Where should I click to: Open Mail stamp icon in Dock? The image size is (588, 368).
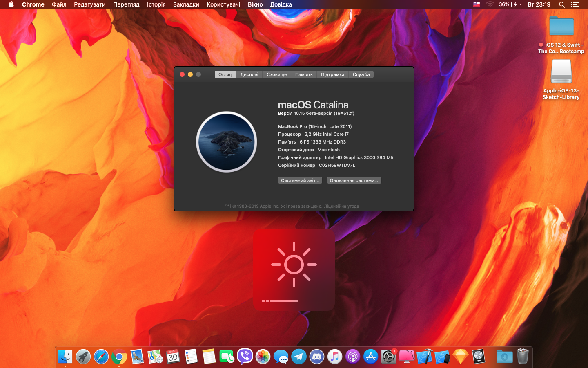(137, 357)
